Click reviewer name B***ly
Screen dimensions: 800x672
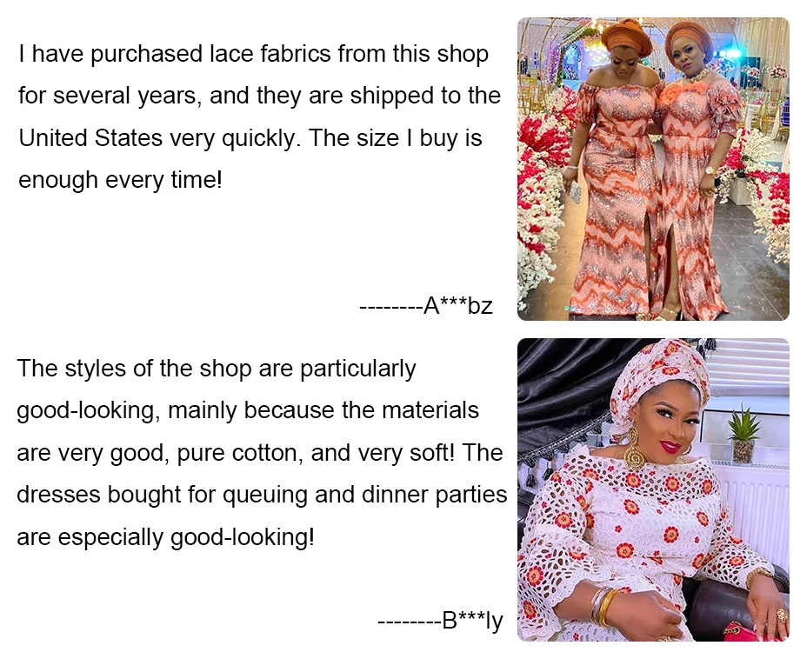click(472, 621)
